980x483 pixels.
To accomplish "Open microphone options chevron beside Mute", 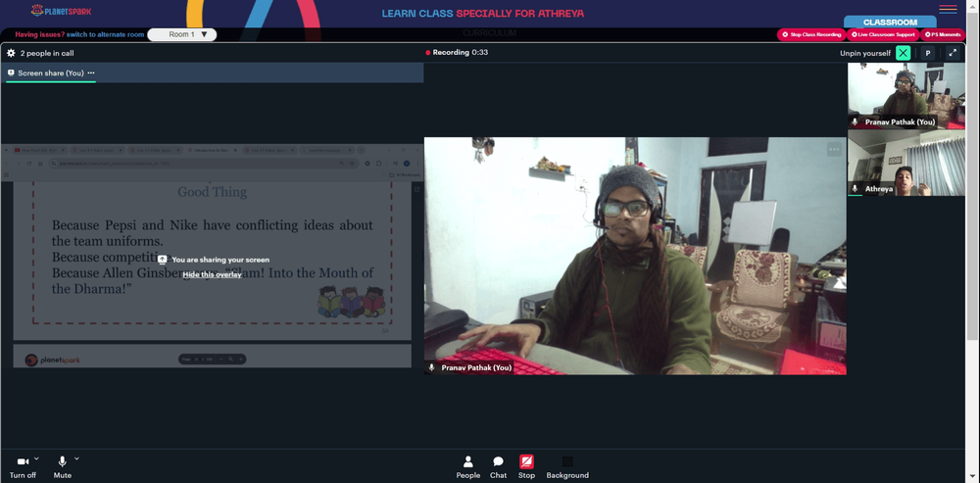I will click(76, 458).
